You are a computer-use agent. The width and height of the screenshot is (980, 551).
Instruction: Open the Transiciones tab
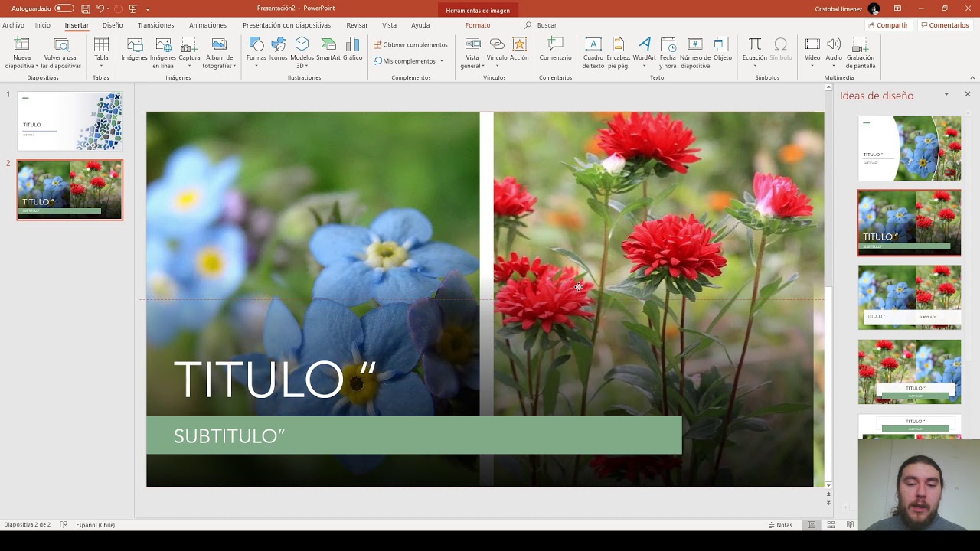pyautogui.click(x=155, y=25)
